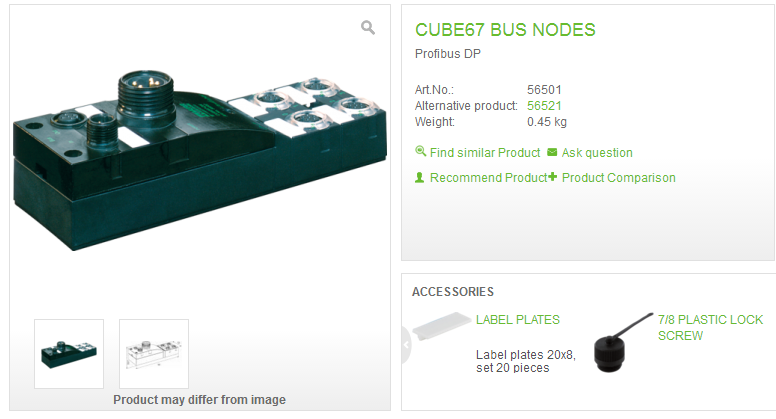Click the magnifier zoom icon on product image

click(368, 28)
